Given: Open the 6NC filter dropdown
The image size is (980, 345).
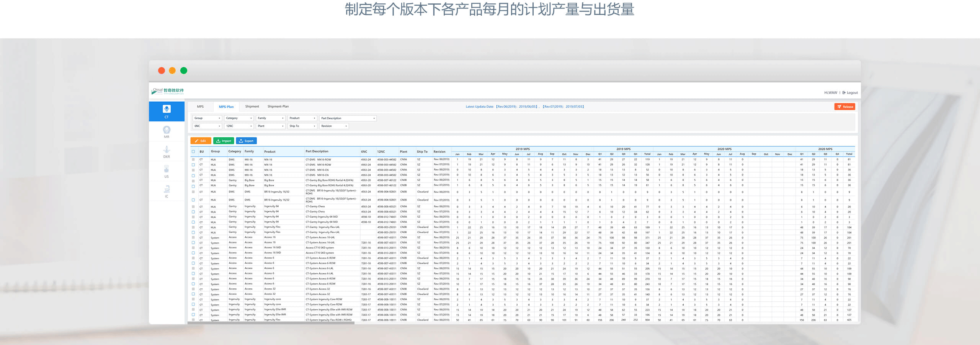Looking at the screenshot, I should coord(207,126).
